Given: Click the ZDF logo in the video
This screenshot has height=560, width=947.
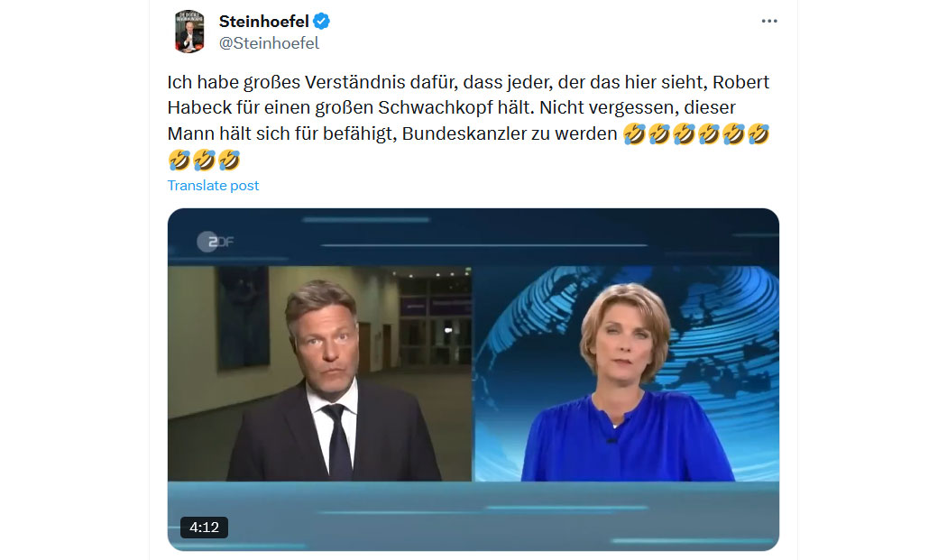Looking at the screenshot, I should pos(215,243).
